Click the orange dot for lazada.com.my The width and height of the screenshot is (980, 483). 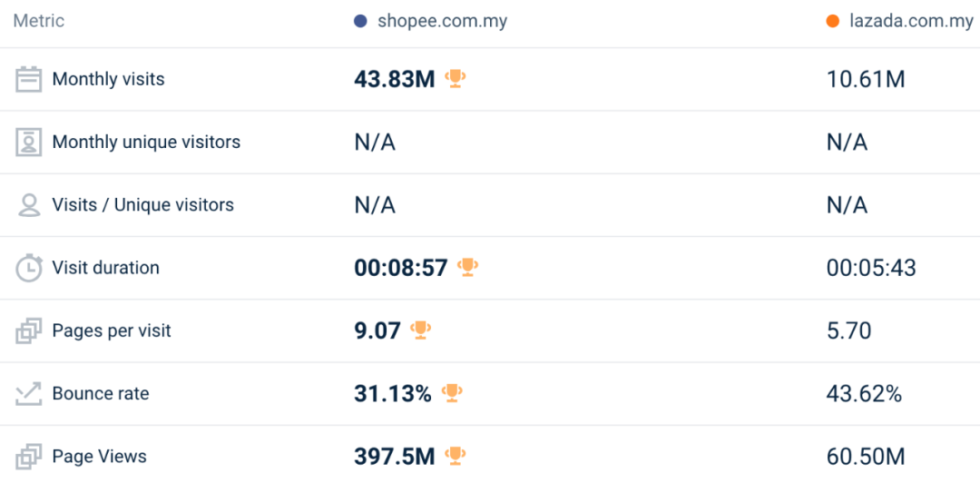833,21
